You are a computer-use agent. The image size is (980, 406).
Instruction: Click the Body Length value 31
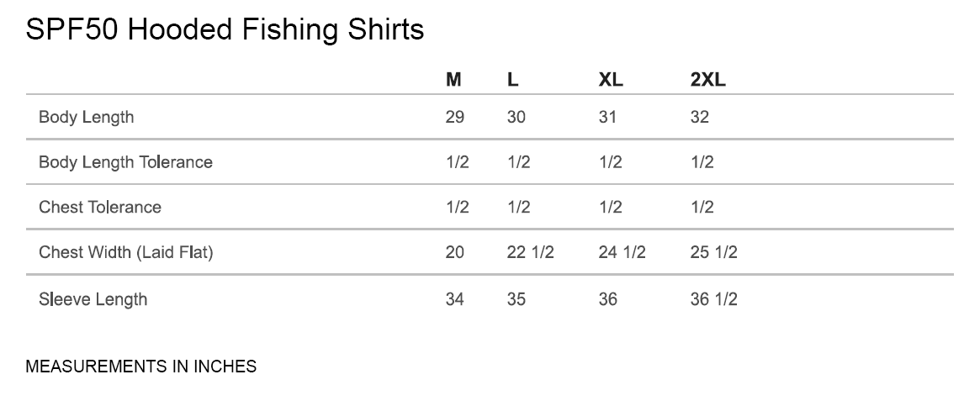607,117
